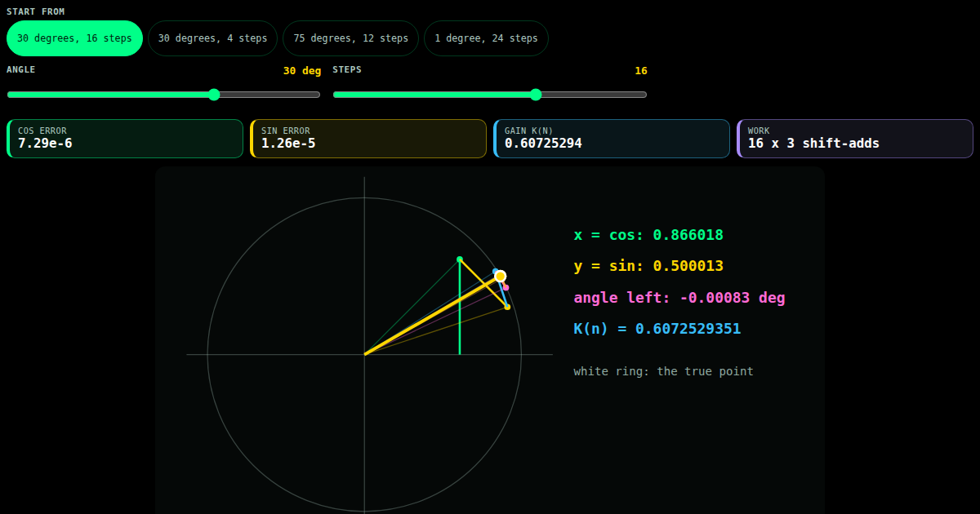
Task: Click the GAIN K(N) card
Action: pyautogui.click(x=612, y=139)
